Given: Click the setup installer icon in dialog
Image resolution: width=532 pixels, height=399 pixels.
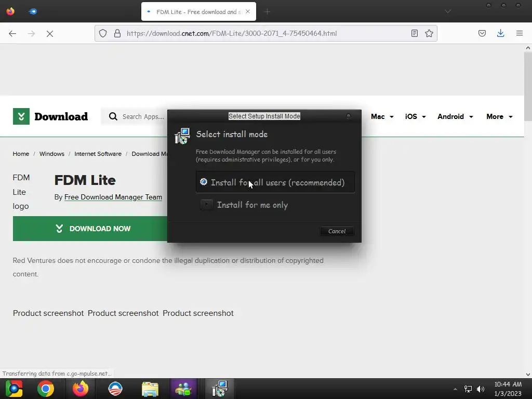Looking at the screenshot, I should (182, 136).
